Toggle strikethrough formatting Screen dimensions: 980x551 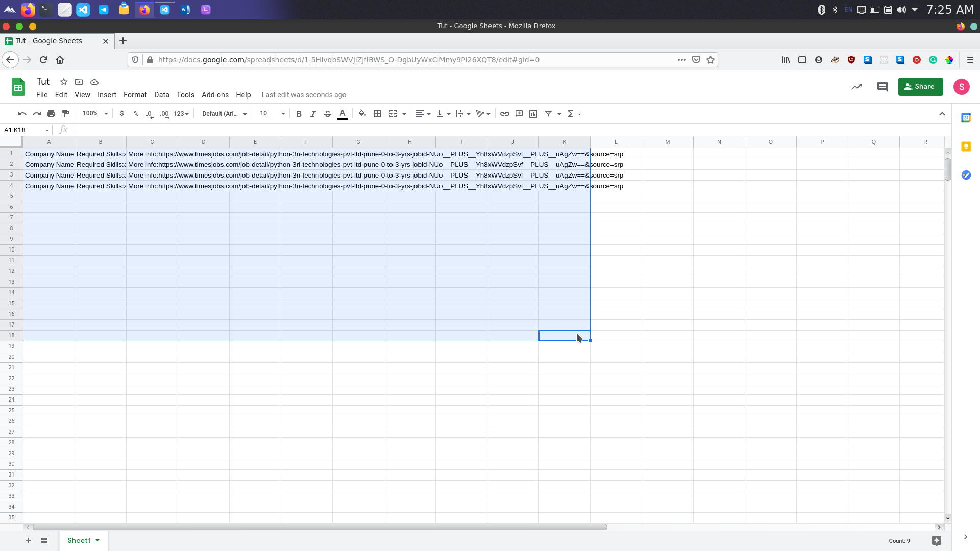(328, 114)
